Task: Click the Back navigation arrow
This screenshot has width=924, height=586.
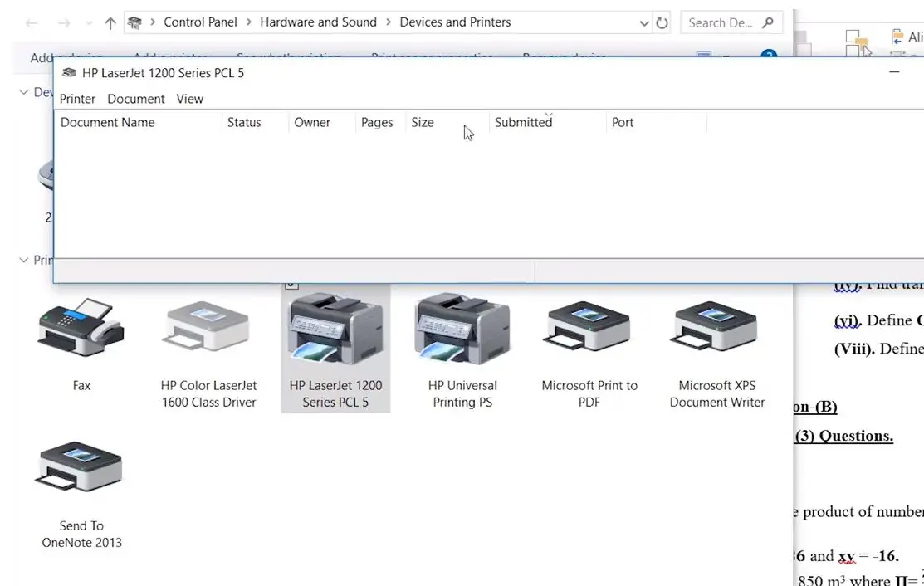Action: (x=32, y=23)
